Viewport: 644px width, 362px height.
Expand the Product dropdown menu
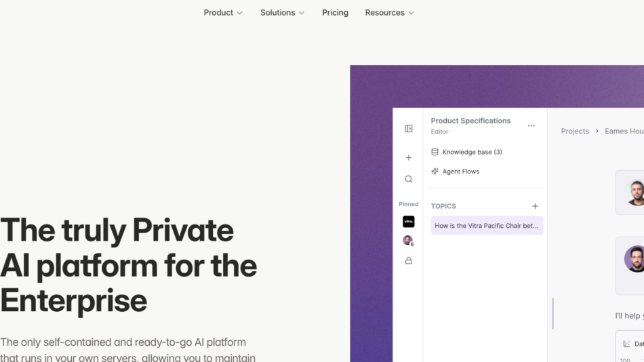(x=223, y=13)
